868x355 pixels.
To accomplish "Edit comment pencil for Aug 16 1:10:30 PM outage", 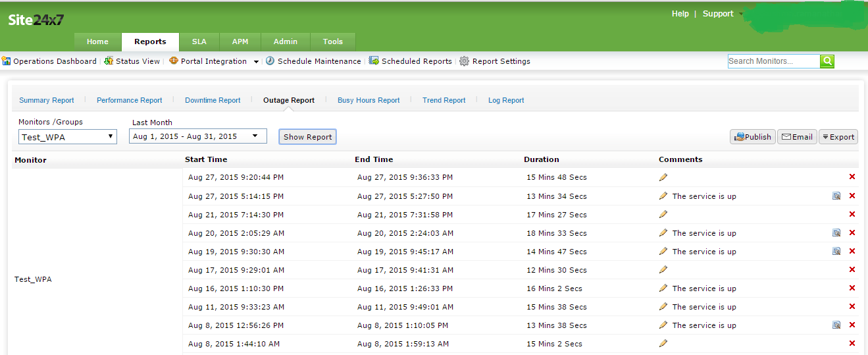I will (x=663, y=288).
